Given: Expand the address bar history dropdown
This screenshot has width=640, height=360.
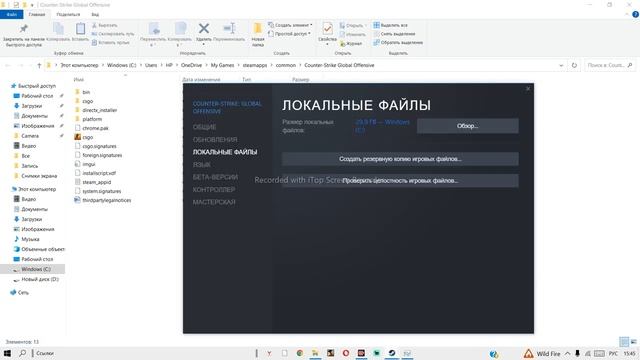Looking at the screenshot, I should [x=561, y=65].
